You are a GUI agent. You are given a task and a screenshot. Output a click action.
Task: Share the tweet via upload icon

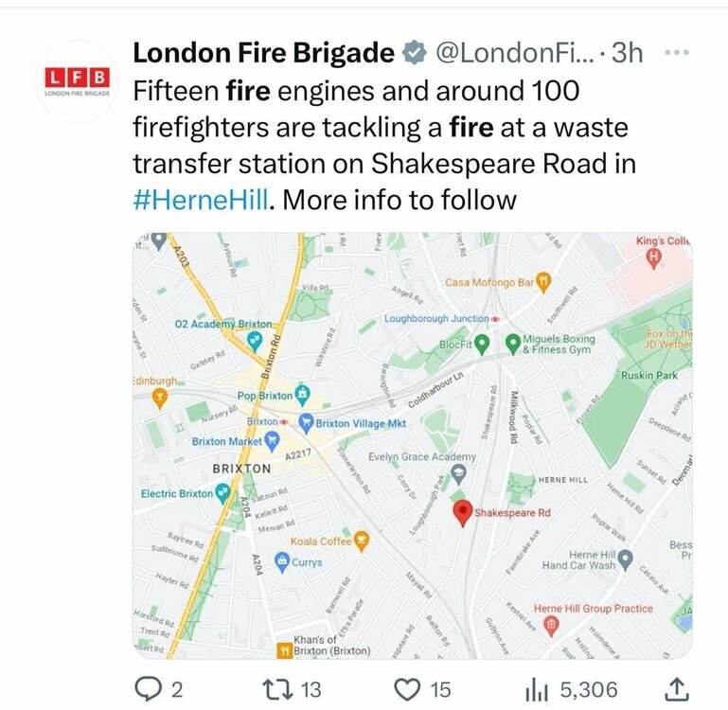tap(678, 689)
